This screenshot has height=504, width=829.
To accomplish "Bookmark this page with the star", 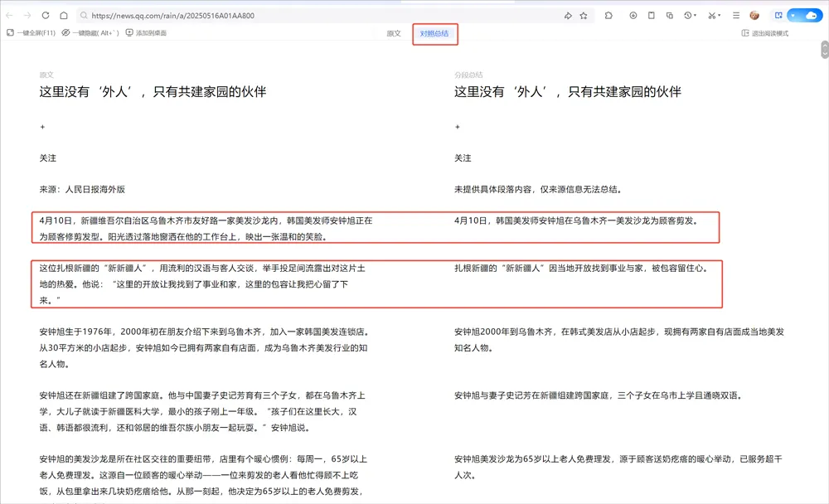I will click(584, 16).
